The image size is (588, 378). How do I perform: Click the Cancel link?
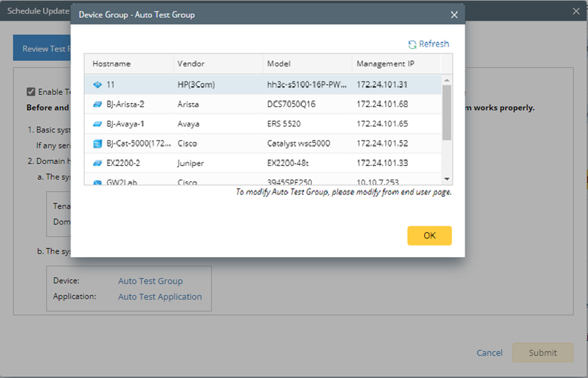coord(489,353)
